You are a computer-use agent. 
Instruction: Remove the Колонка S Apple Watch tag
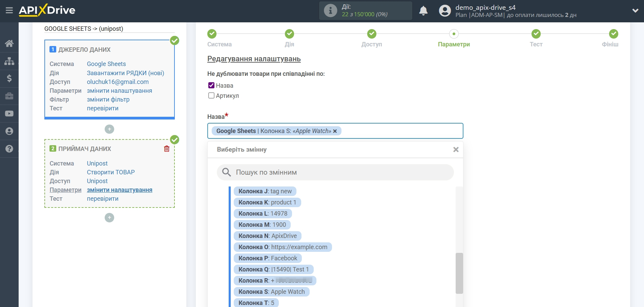coord(335,131)
